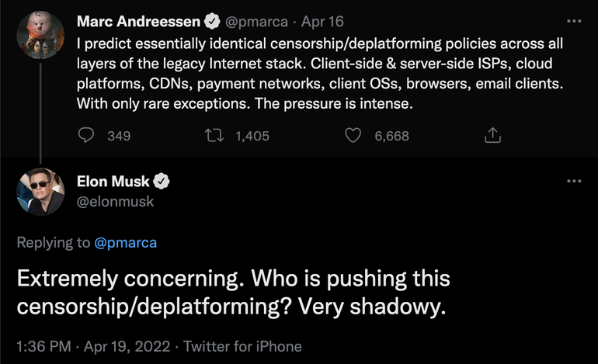
Task: Retweet Marc Andreessen's tweet
Action: click(214, 136)
